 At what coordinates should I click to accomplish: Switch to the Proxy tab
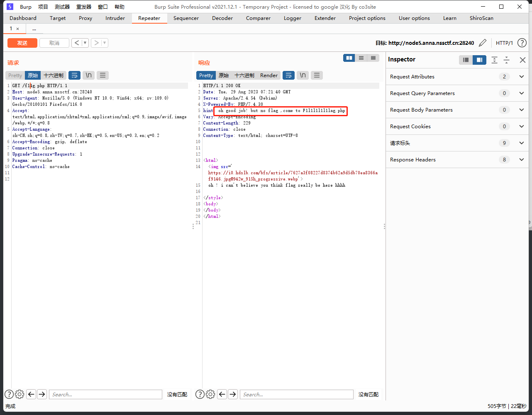[x=85, y=18]
